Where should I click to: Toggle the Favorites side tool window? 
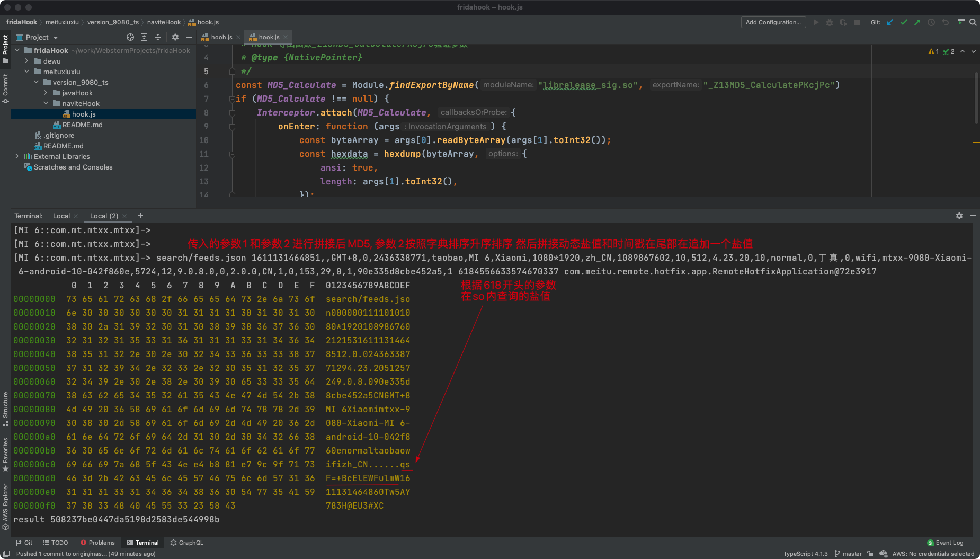pyautogui.click(x=5, y=455)
